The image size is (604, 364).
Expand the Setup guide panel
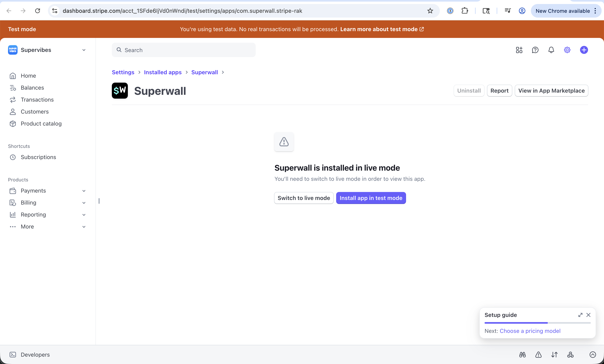click(x=580, y=315)
